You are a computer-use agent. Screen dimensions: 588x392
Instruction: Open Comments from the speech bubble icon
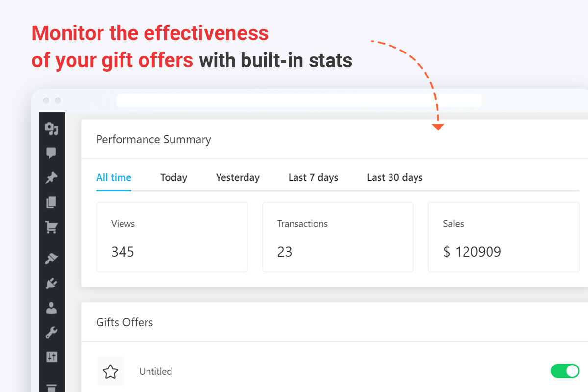click(51, 153)
